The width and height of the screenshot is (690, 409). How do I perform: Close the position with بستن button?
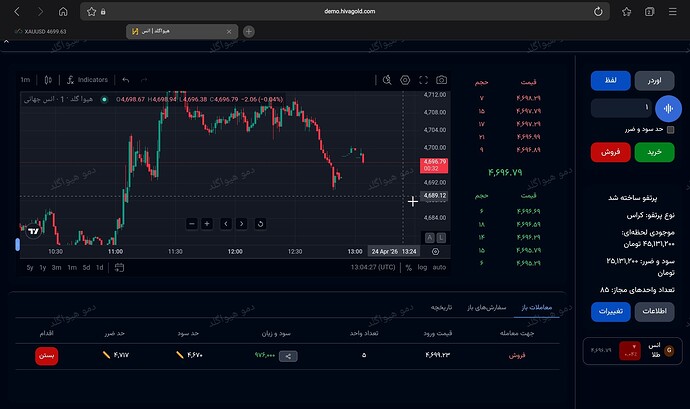coord(47,355)
